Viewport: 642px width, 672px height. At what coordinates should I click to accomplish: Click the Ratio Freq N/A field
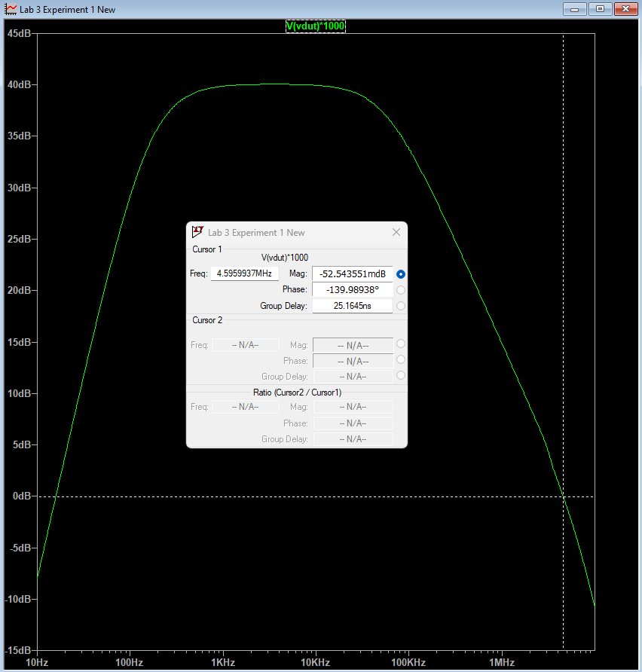point(246,407)
